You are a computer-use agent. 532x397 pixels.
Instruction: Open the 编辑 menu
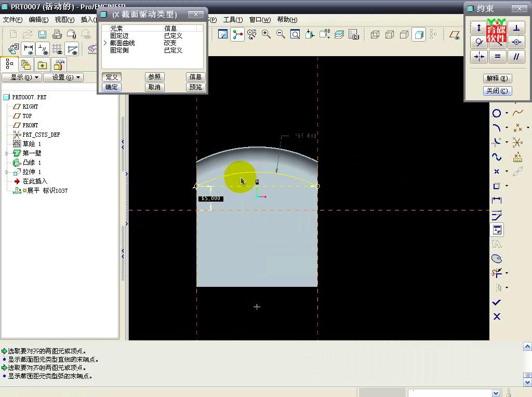38,20
